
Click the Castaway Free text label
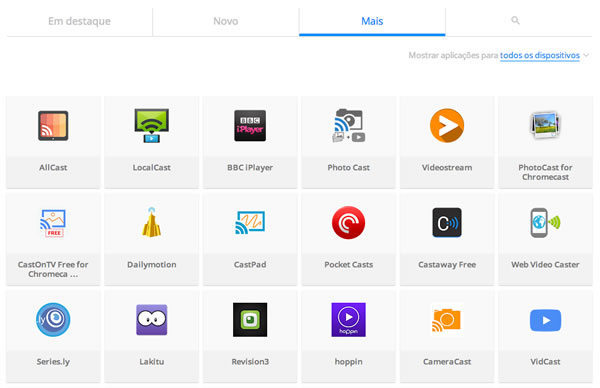447,265
